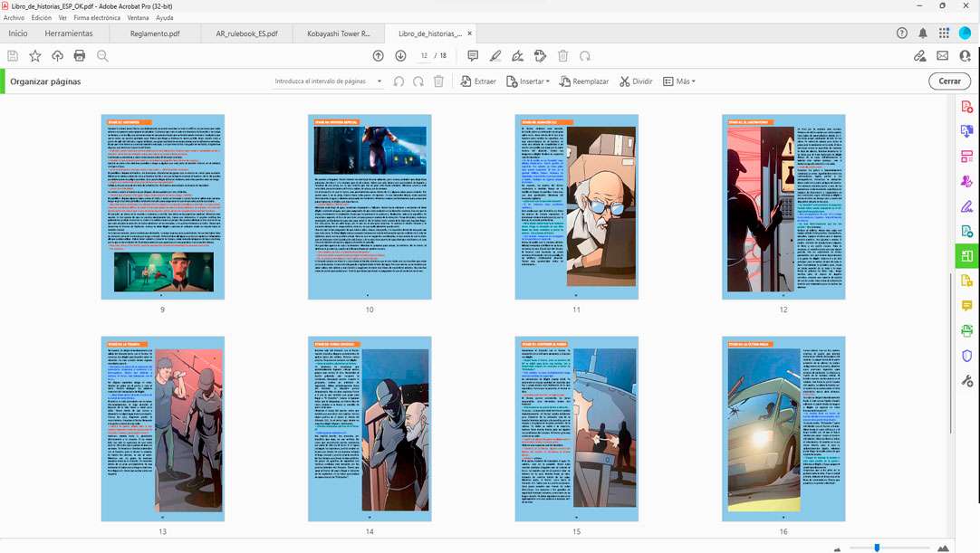Open the Find text magnifier
Image resolution: width=980 pixels, height=553 pixels.
pos(102,56)
